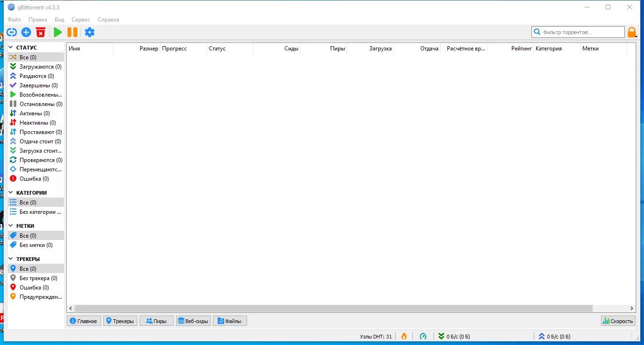Select the Без трекера filter
644x345 pixels.
coord(37,278)
